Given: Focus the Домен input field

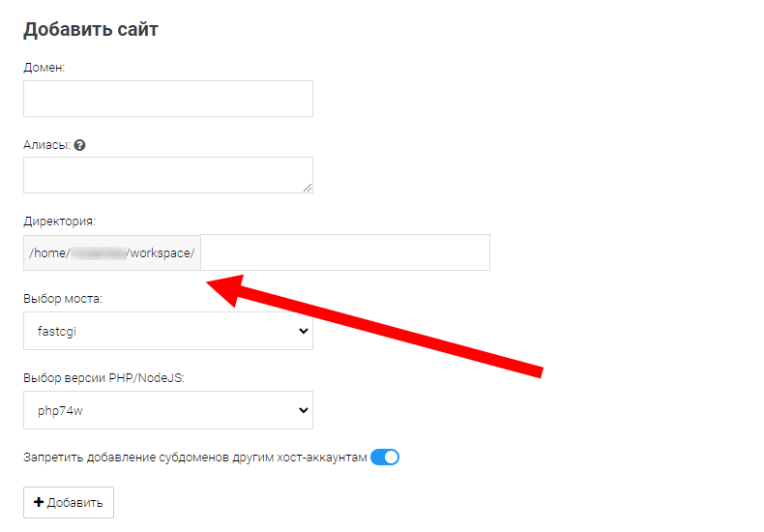Looking at the screenshot, I should coord(167,99).
